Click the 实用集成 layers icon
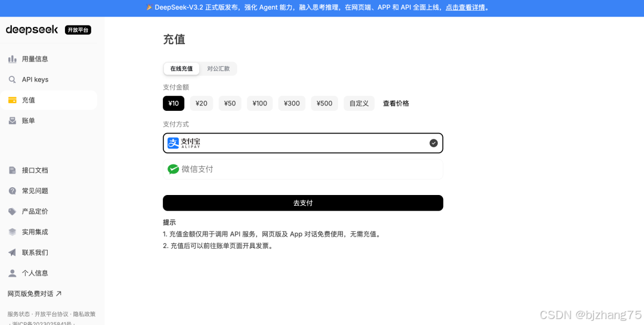This screenshot has height=325, width=644. point(13,232)
